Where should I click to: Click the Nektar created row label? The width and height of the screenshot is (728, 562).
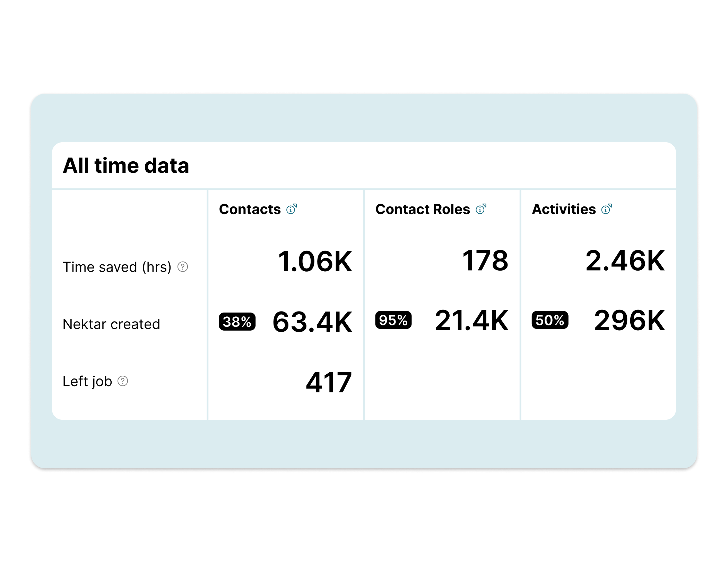[x=111, y=324]
